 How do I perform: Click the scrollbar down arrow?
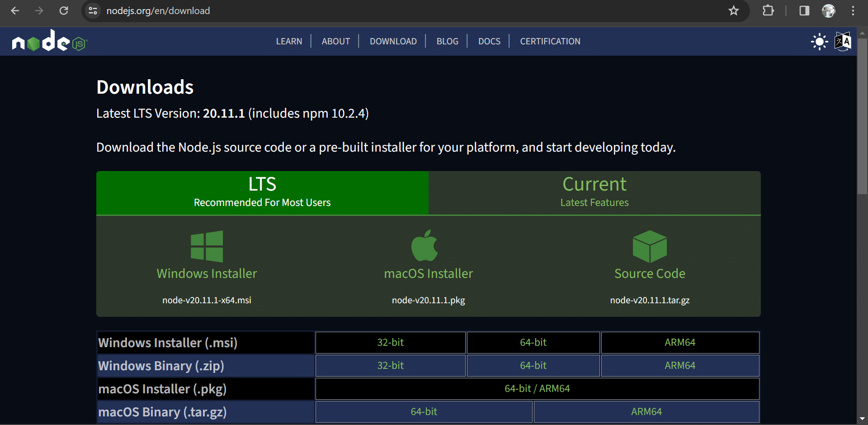click(x=862, y=419)
